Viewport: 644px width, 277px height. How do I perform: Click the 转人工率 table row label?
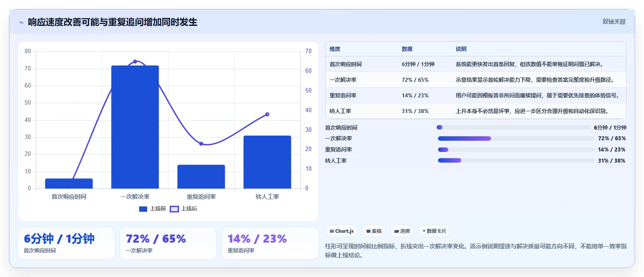pyautogui.click(x=340, y=111)
